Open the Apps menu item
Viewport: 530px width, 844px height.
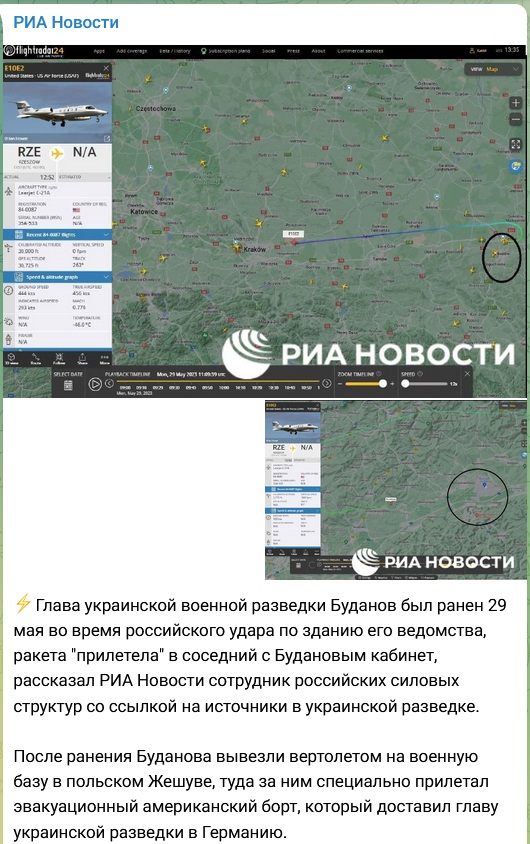(x=99, y=51)
